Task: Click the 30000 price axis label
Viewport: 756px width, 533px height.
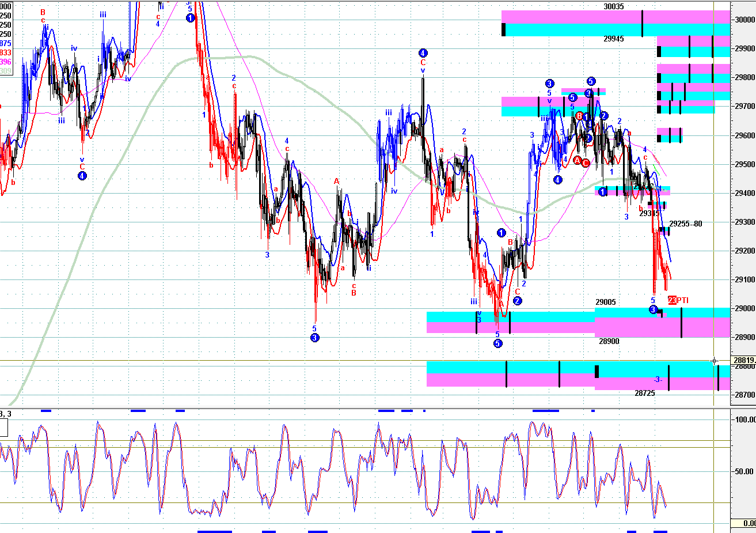Action: tap(744, 20)
